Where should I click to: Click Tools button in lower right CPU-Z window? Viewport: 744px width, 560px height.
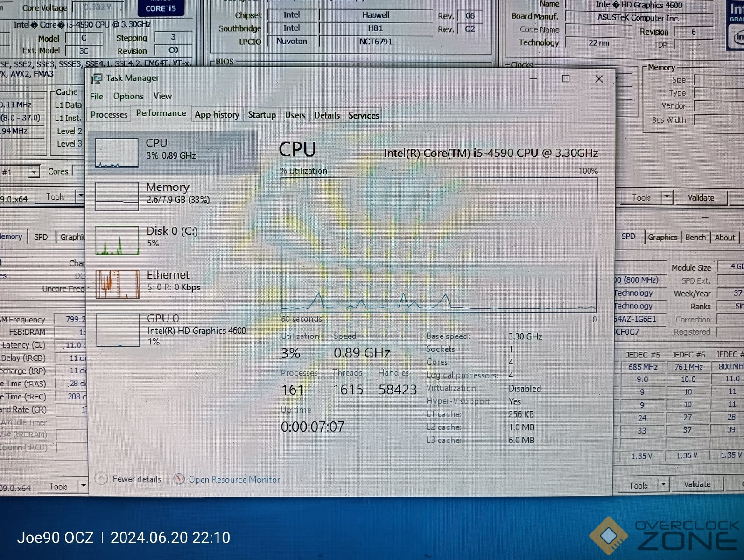(x=638, y=485)
